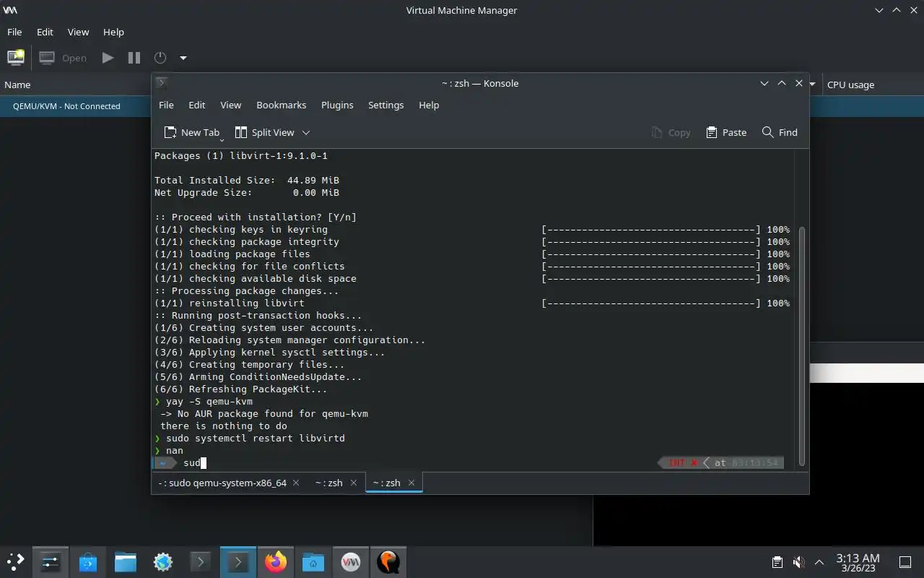This screenshot has height=578, width=924.
Task: Open the file manager folder icon in taskbar
Action: pyautogui.click(x=126, y=561)
